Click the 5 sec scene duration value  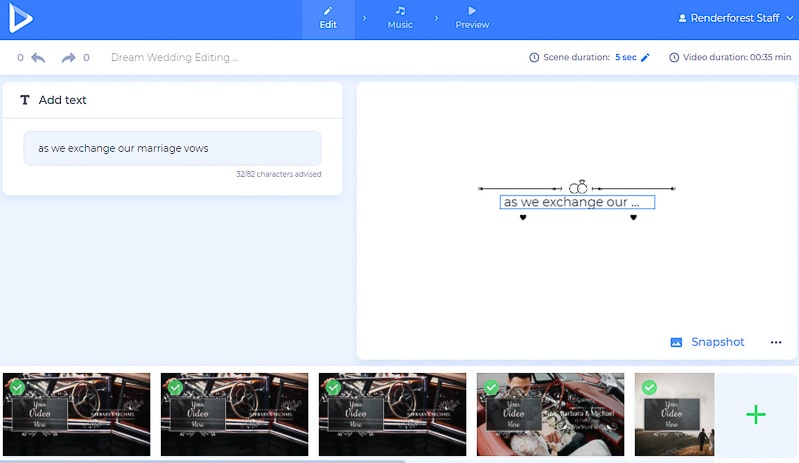click(625, 58)
